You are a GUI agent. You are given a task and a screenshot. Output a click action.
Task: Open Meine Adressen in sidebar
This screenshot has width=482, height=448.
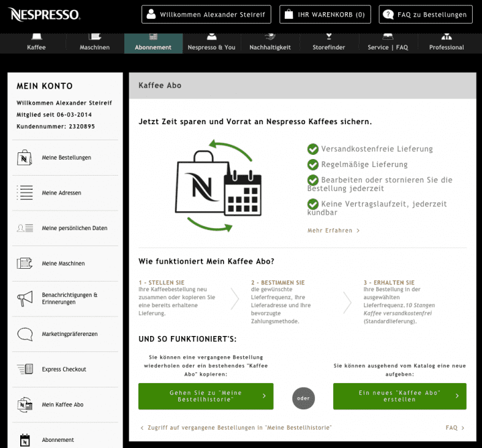tap(65, 193)
